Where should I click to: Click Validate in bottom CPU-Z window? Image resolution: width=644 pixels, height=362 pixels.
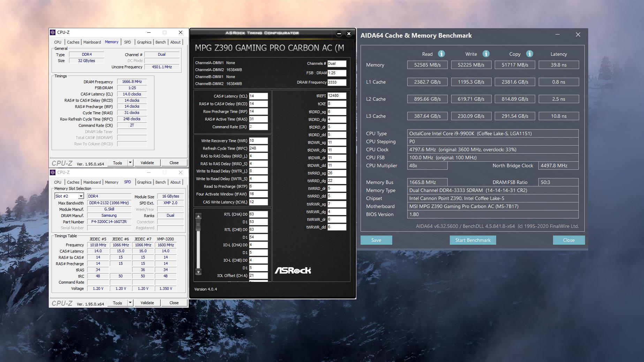pyautogui.click(x=147, y=303)
